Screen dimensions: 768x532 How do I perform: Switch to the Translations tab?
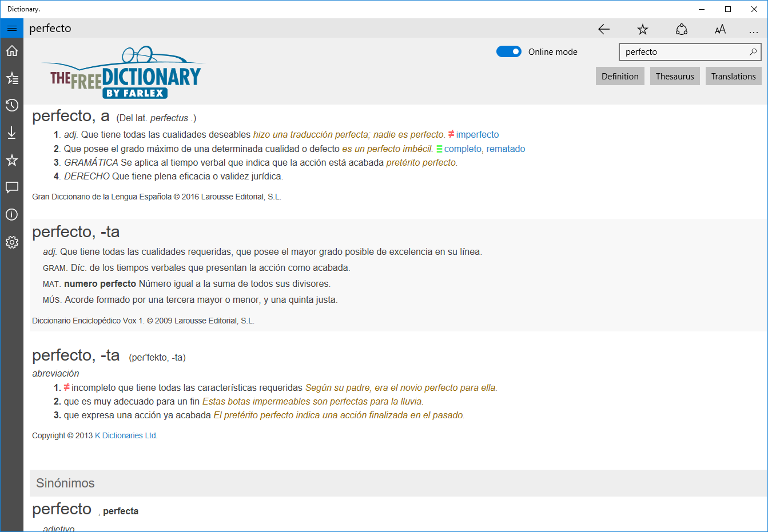(x=733, y=75)
